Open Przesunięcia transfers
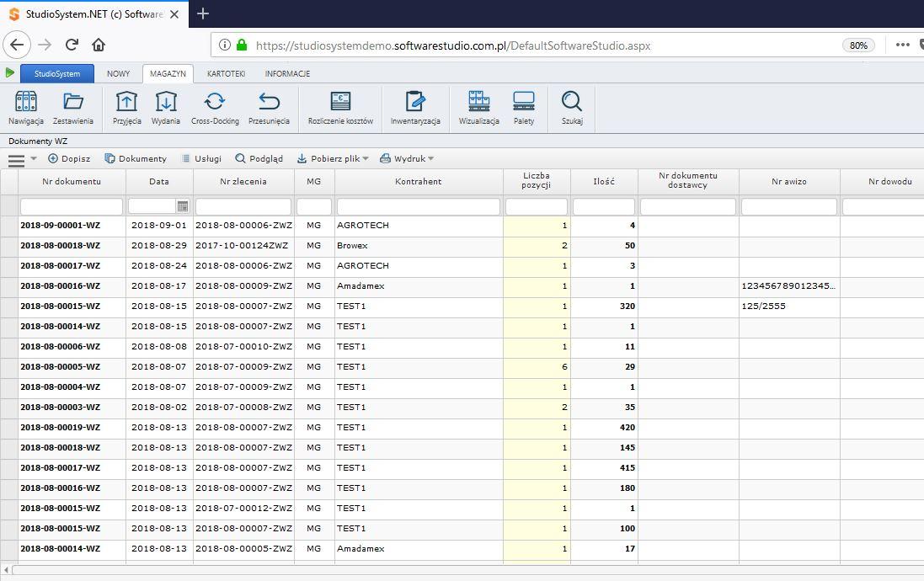Screen dimensions: 924x581 coord(269,108)
